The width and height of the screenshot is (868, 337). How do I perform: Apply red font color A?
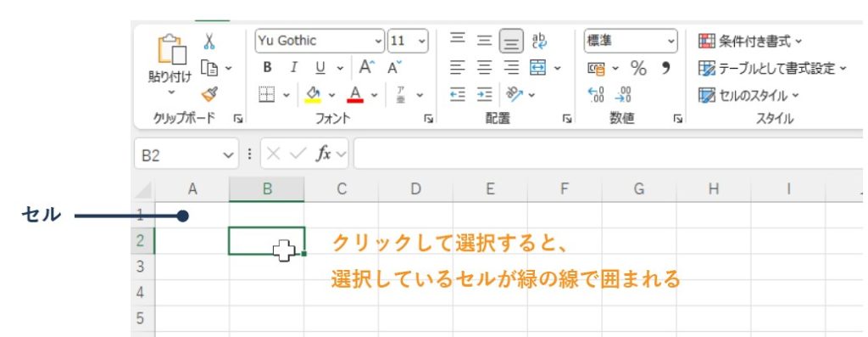tap(355, 95)
